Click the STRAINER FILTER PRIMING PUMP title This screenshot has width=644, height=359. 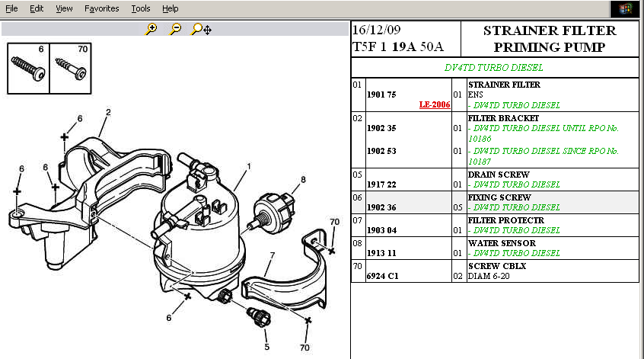point(550,39)
